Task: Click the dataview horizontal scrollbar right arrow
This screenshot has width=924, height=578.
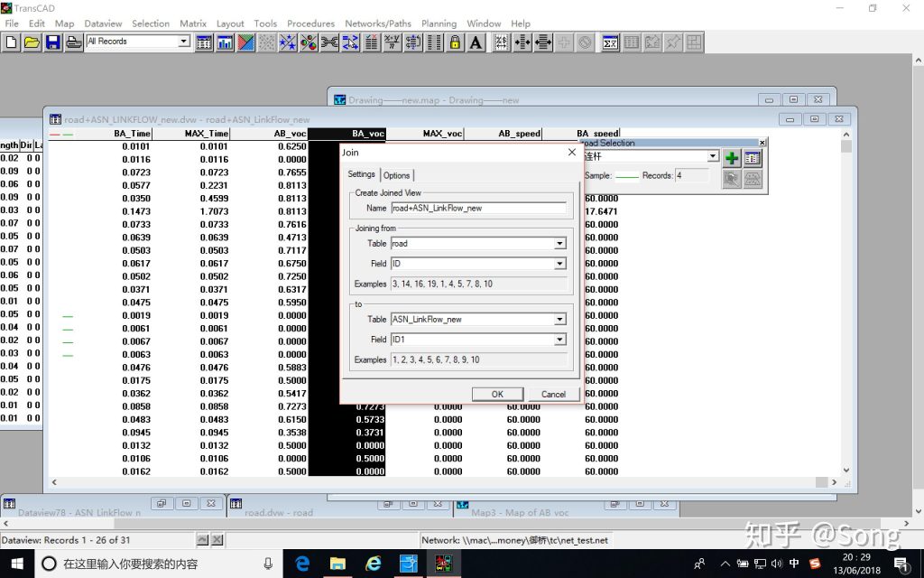Action: pyautogui.click(x=834, y=482)
